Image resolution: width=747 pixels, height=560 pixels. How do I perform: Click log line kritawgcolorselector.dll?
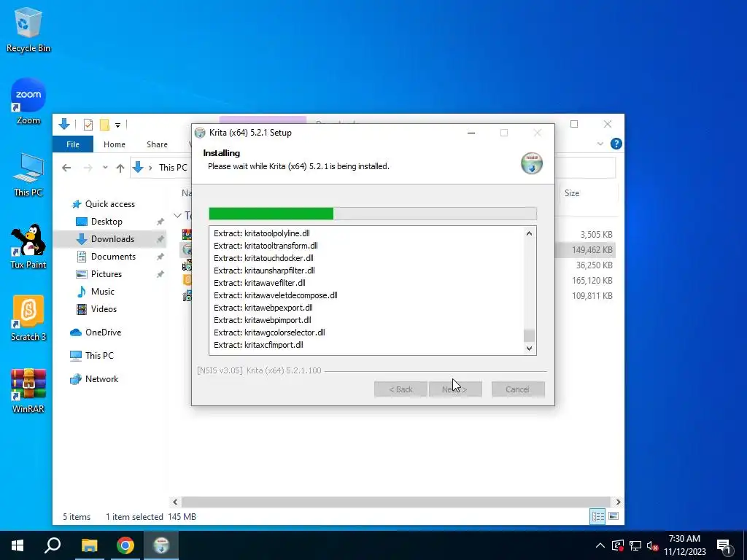(x=269, y=332)
